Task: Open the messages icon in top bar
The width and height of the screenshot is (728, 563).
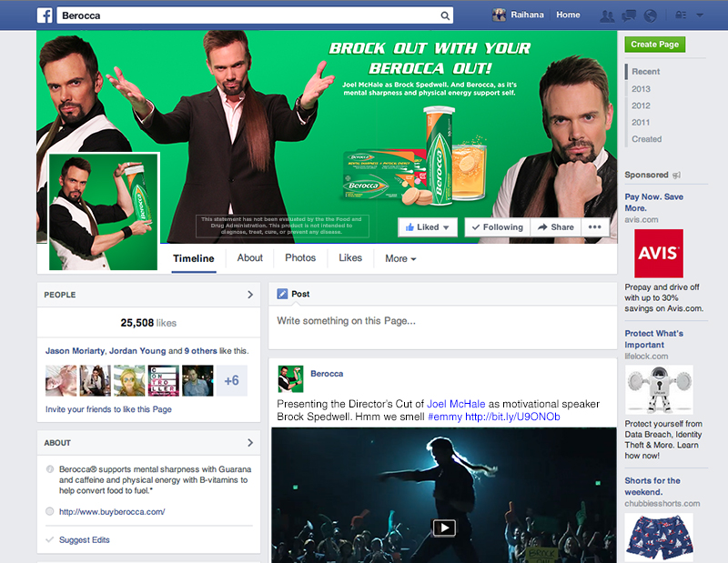Action: (629, 15)
